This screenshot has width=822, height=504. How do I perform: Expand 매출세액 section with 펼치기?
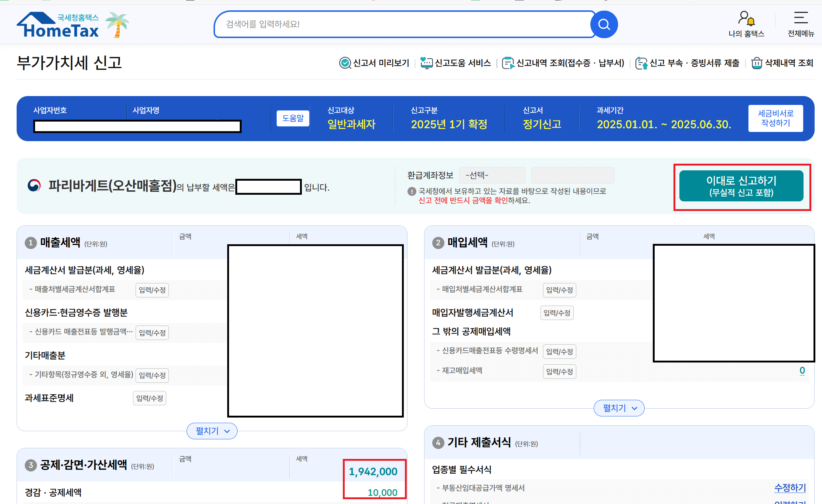212,431
